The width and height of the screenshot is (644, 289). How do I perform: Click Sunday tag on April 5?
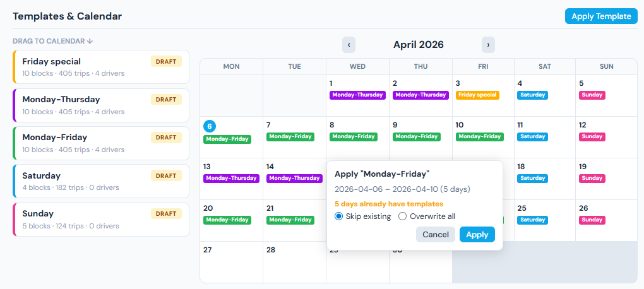click(x=592, y=95)
